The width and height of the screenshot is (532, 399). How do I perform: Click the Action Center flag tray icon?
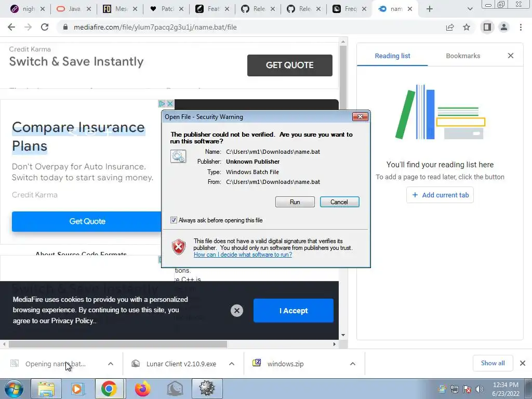click(467, 389)
